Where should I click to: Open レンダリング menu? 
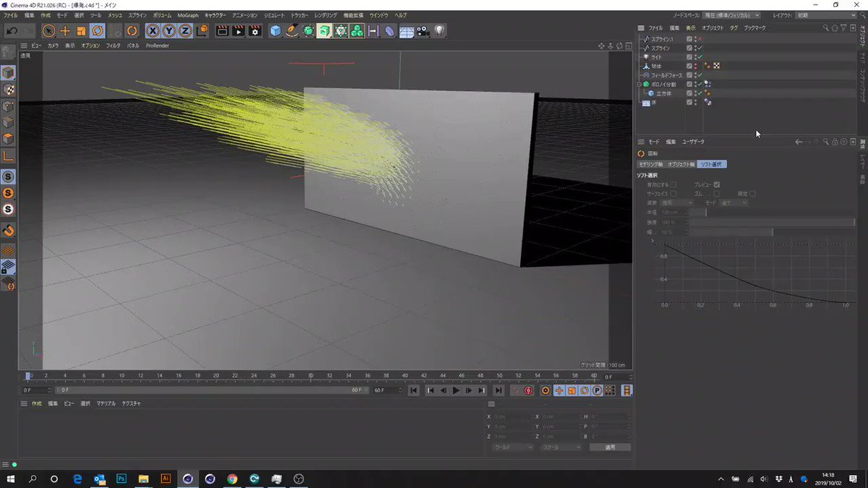click(x=325, y=15)
